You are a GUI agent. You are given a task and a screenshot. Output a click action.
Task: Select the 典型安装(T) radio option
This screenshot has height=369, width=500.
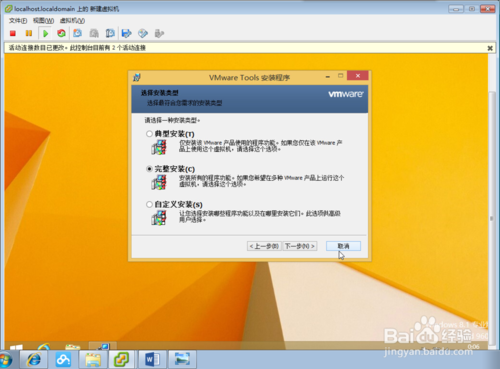pyautogui.click(x=149, y=134)
